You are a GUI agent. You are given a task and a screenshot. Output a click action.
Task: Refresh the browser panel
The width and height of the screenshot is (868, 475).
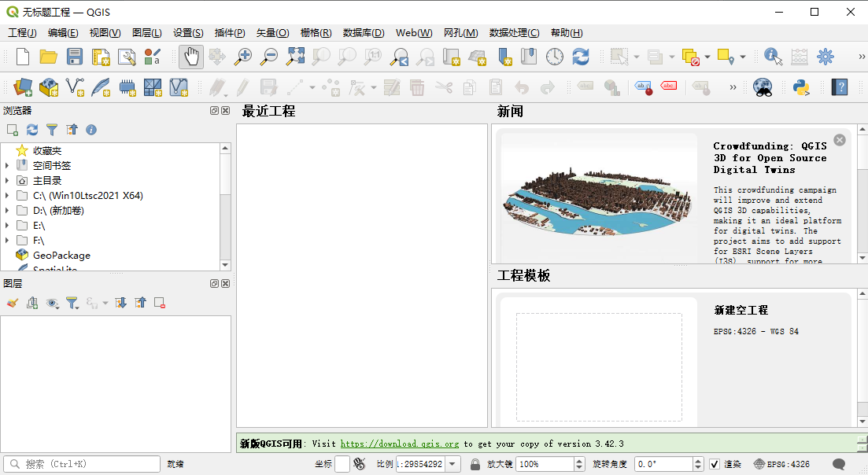32,130
